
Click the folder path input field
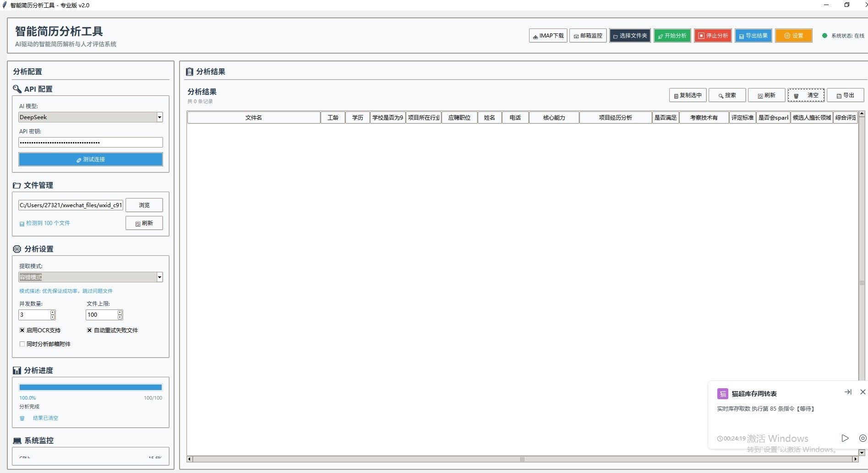71,205
